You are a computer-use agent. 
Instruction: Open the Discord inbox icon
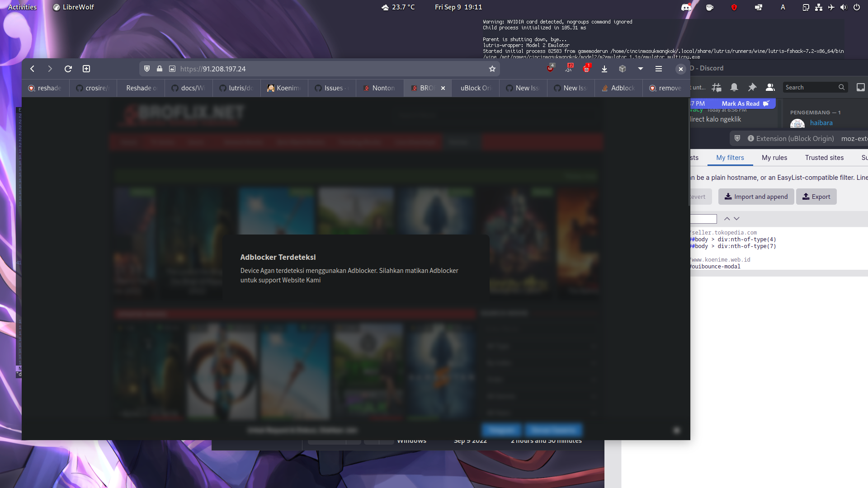pos(861,87)
